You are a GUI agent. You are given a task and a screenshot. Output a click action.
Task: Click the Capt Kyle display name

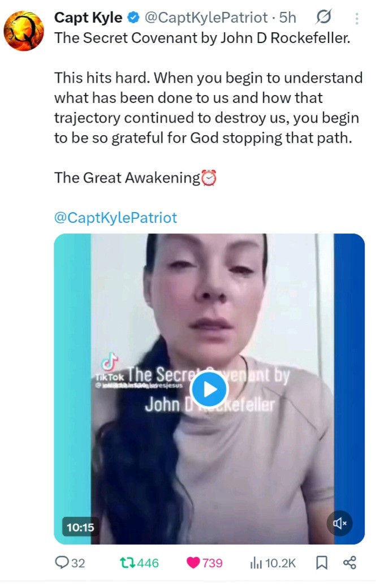(88, 18)
